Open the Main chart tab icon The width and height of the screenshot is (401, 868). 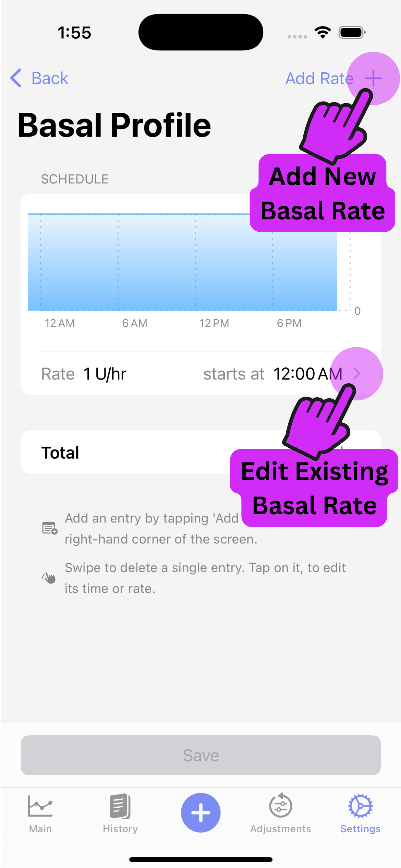(x=40, y=806)
